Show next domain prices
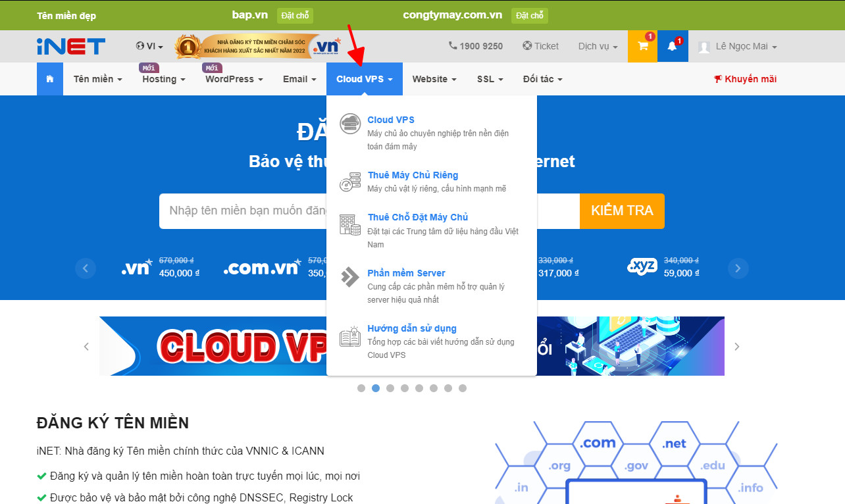The height and width of the screenshot is (504, 845). (738, 268)
